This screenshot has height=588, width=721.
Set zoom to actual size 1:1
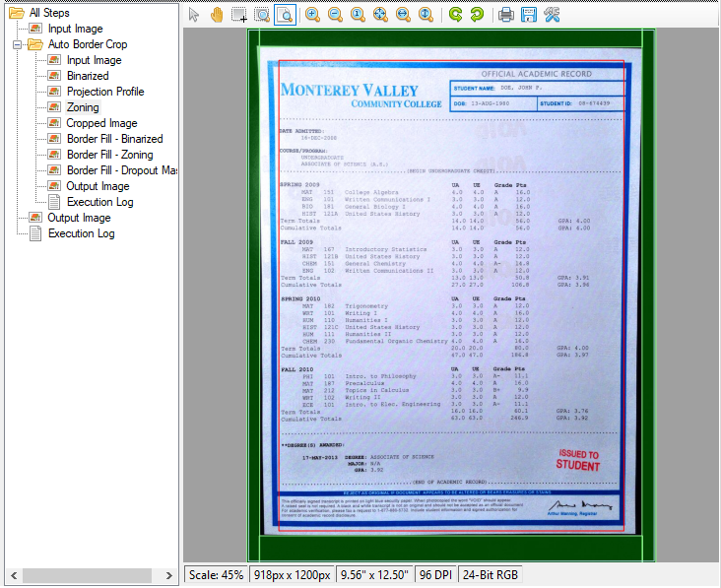tap(358, 15)
